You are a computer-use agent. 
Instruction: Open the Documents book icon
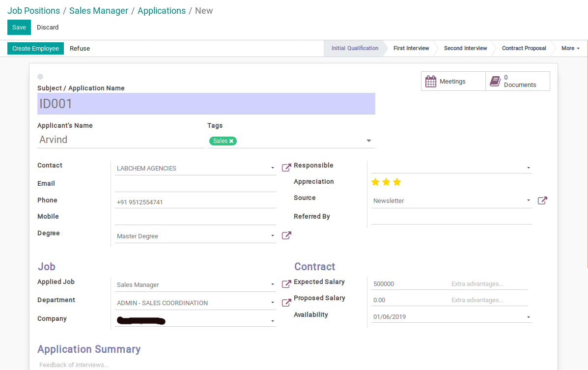(x=495, y=82)
